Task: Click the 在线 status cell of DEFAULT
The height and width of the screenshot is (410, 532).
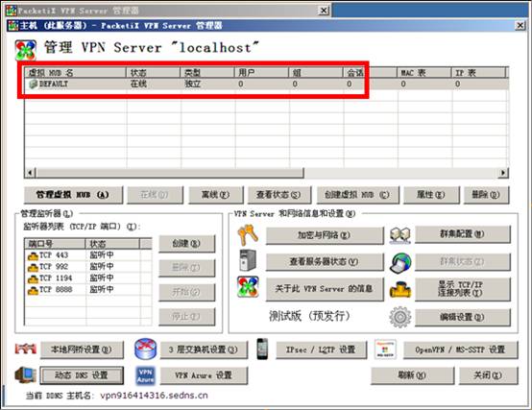Action: 138,84
